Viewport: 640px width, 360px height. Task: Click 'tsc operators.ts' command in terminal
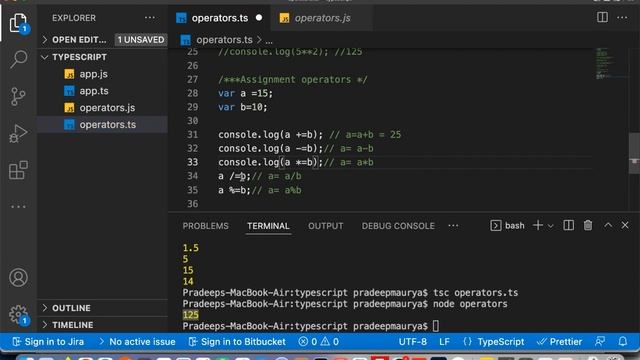476,293
